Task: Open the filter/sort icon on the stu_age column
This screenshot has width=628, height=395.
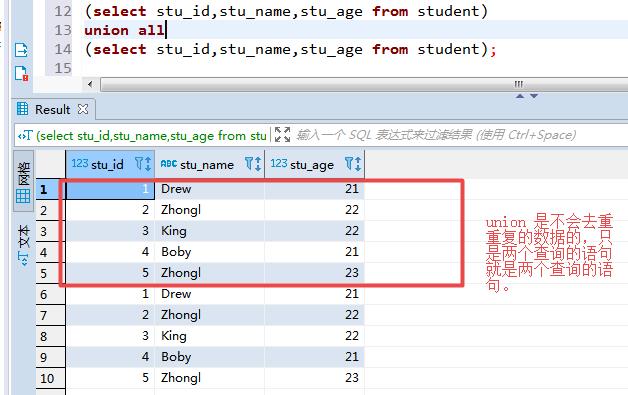Action: click(353, 164)
